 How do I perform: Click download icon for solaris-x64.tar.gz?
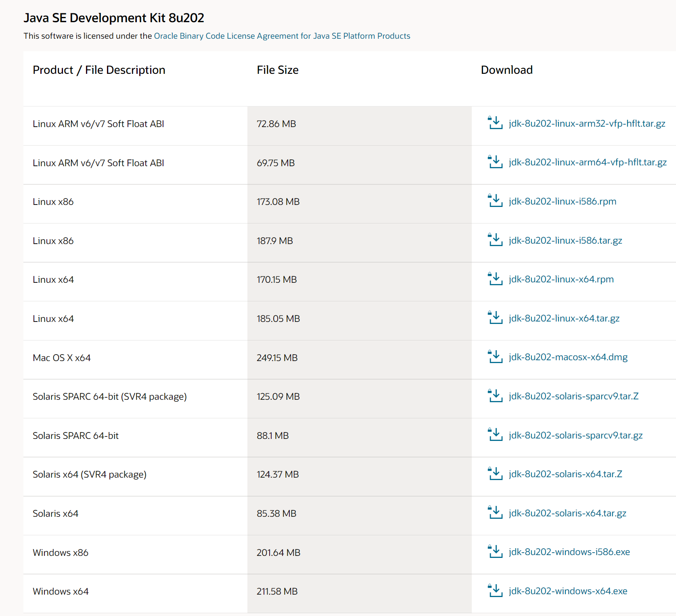click(495, 513)
